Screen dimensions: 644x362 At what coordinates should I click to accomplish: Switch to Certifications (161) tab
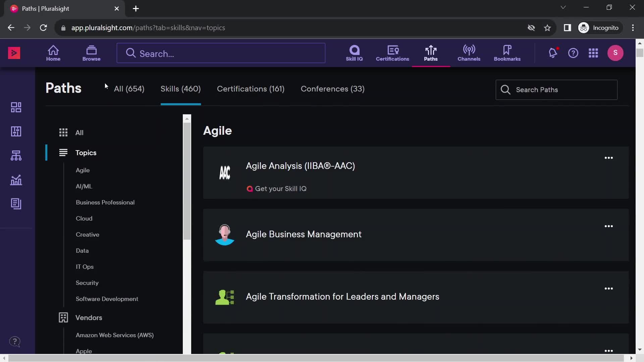tap(251, 89)
